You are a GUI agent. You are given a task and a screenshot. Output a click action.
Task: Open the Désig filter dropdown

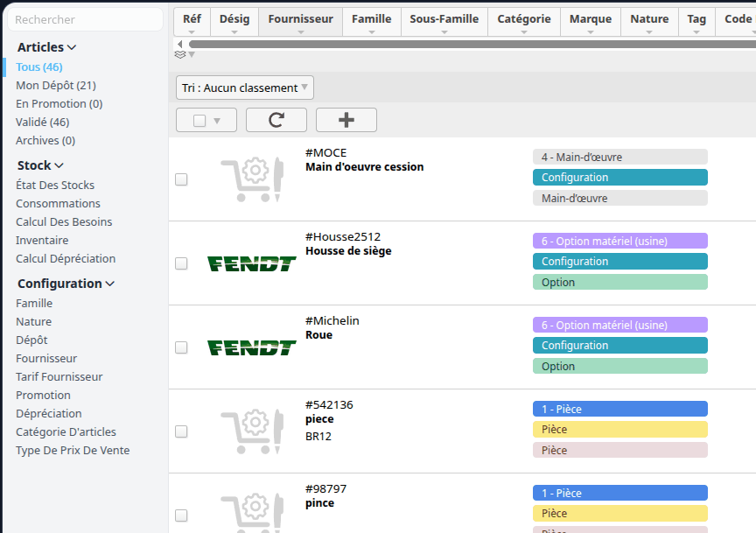point(234,22)
